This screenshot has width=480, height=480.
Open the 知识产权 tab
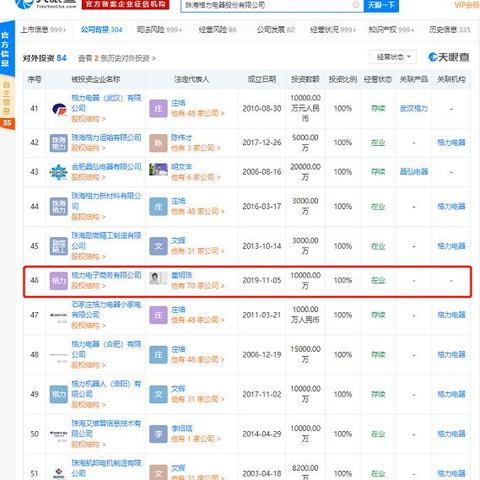391,30
